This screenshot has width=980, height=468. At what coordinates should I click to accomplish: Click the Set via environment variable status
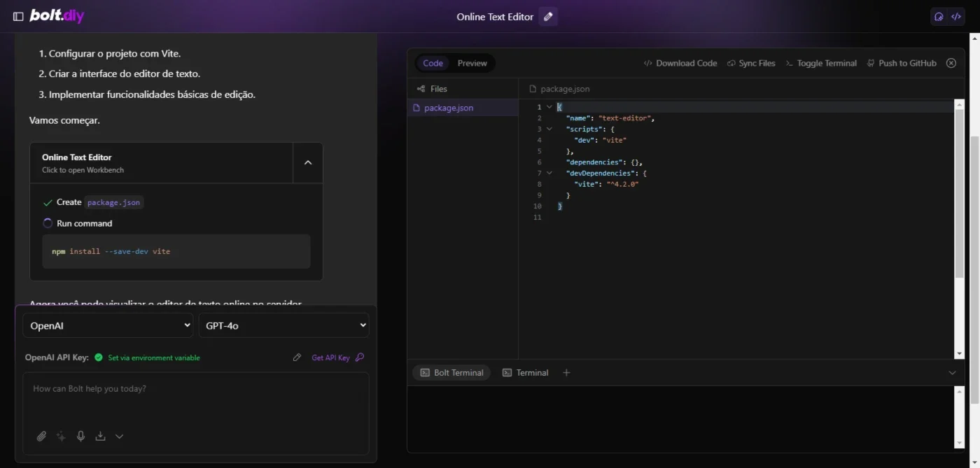pos(154,357)
